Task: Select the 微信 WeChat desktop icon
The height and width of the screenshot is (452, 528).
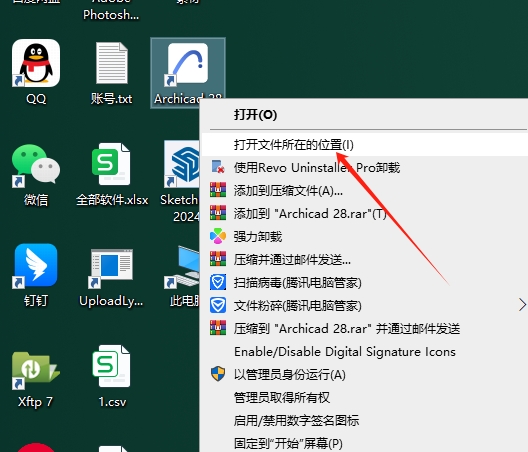Action: 35,165
